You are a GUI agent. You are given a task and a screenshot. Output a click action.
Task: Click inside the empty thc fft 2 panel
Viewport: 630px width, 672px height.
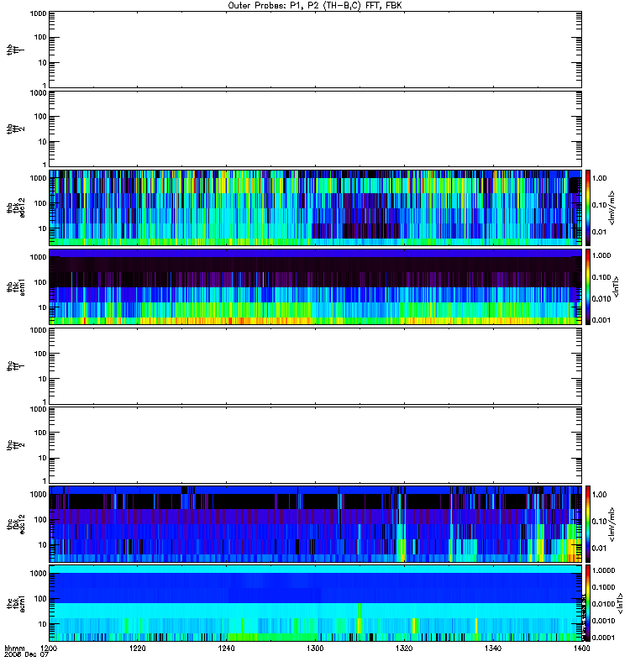tap(315, 445)
